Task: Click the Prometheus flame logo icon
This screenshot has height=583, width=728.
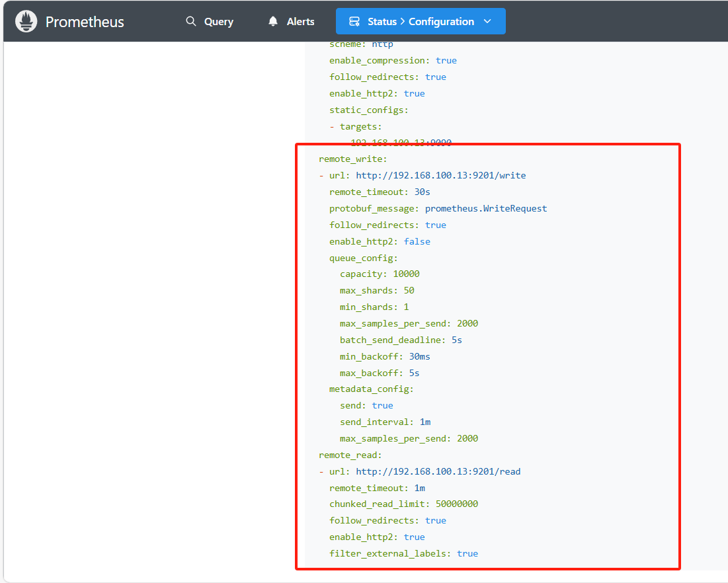Action: click(x=26, y=21)
